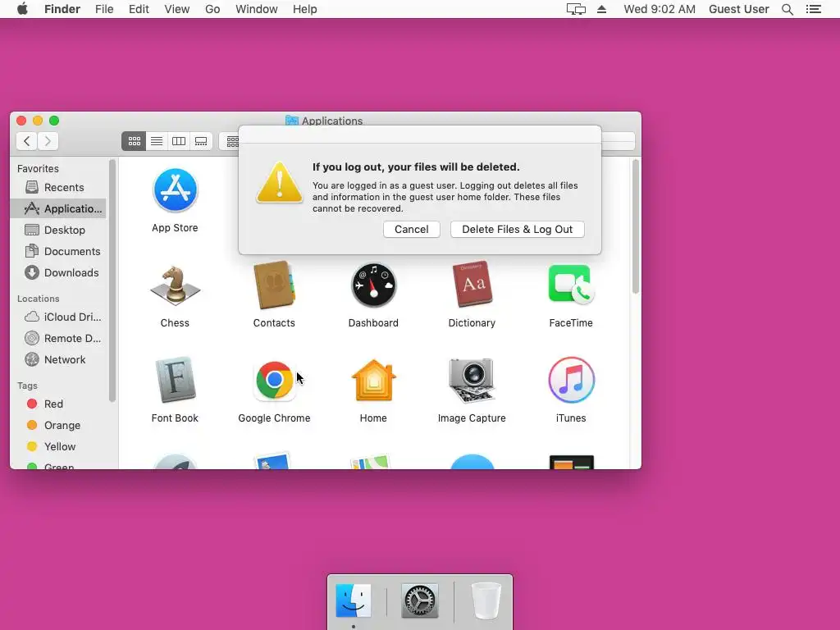Viewport: 840px width, 630px height.
Task: Select Applications in the sidebar
Action: click(58, 208)
